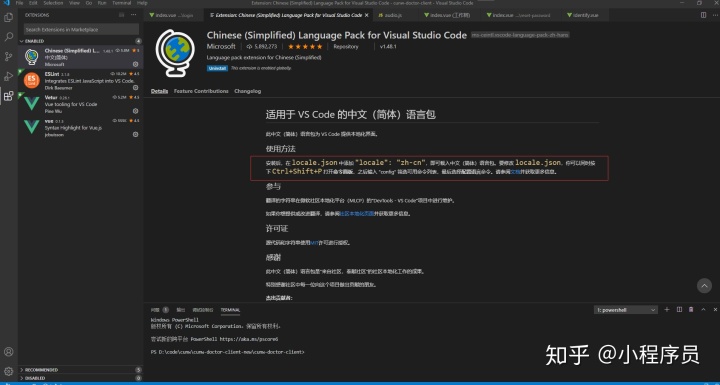Open the Run menu
This screenshot has width=720, height=385.
(102, 3)
